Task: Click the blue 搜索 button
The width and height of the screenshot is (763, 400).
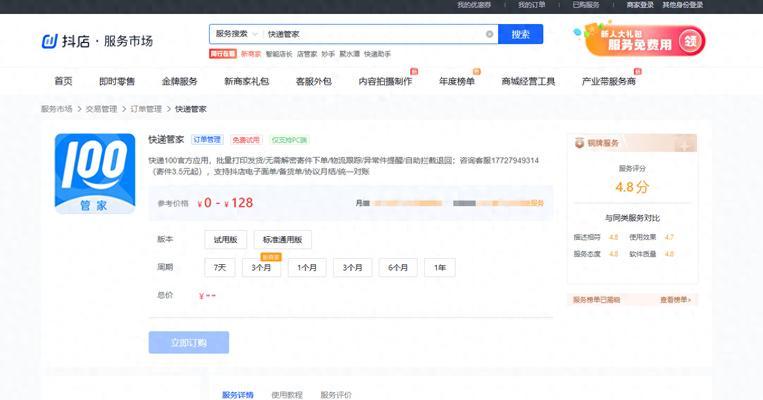Action: click(520, 34)
